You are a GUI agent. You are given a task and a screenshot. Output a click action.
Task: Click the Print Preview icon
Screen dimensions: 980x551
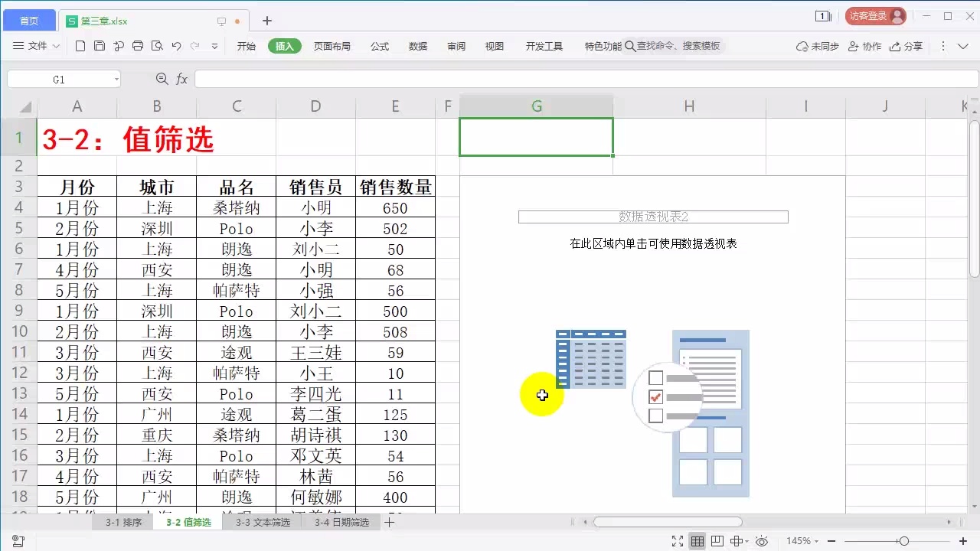(158, 46)
